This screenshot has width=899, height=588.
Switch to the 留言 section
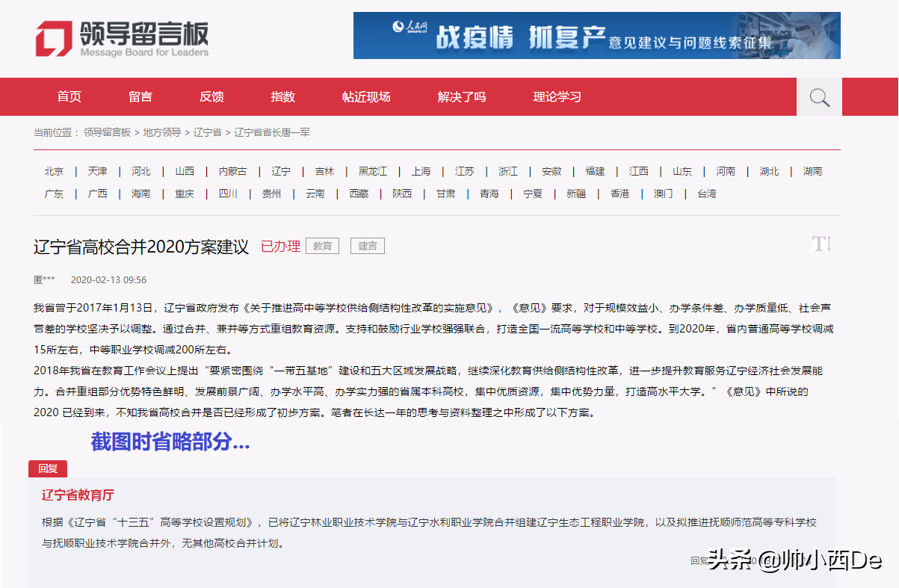point(141,96)
